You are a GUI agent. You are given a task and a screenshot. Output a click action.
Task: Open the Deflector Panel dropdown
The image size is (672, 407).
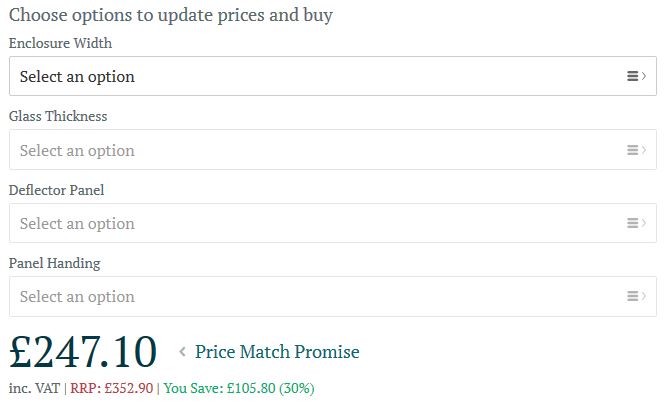[333, 223]
